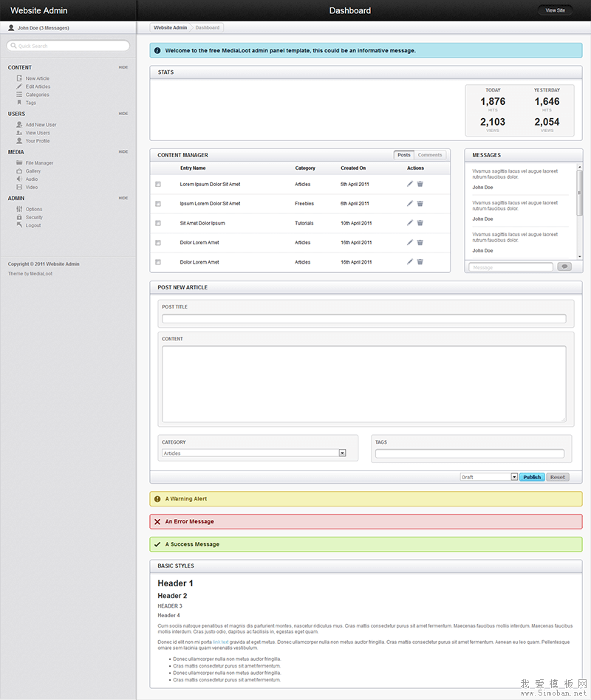Click the View Site button
The width and height of the screenshot is (591, 700).
click(555, 10)
